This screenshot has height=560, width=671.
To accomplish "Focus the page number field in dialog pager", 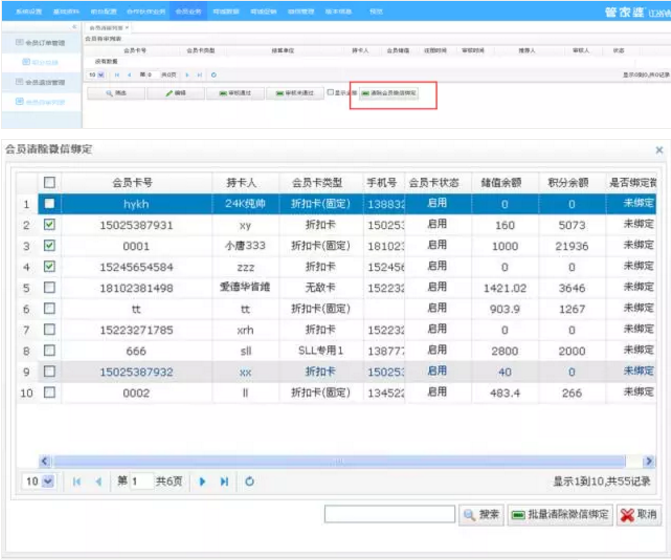I will 142,481.
